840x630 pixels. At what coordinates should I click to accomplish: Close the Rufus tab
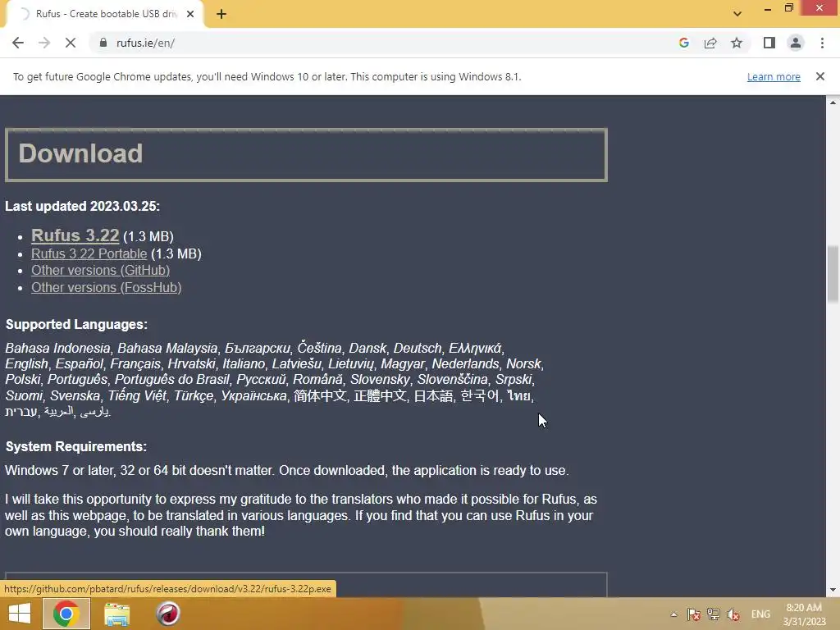pyautogui.click(x=190, y=14)
